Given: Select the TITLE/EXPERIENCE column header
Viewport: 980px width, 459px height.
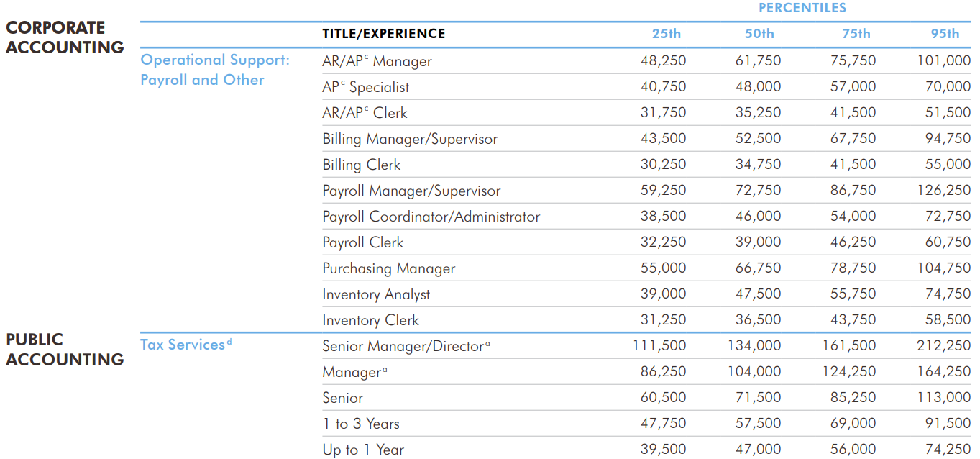Looking at the screenshot, I should point(383,34).
